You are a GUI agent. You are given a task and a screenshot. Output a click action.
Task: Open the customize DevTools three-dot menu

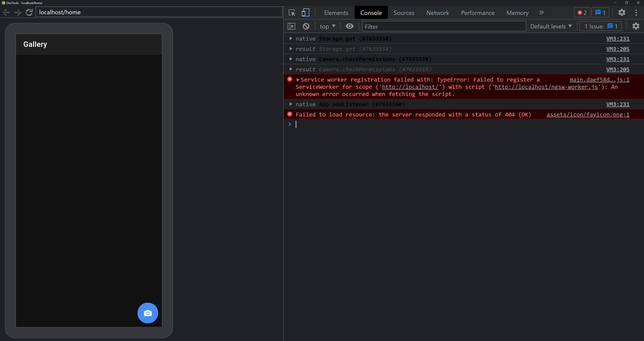(x=636, y=13)
